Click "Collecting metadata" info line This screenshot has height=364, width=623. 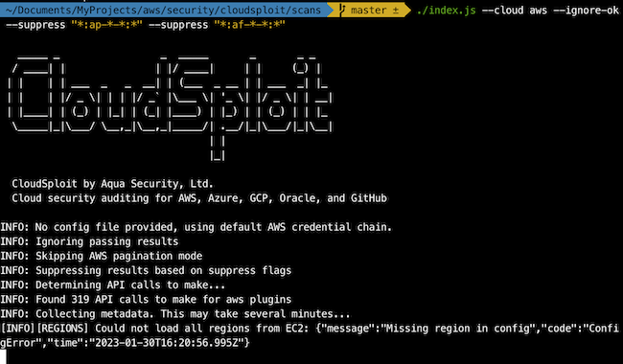pyautogui.click(x=175, y=314)
